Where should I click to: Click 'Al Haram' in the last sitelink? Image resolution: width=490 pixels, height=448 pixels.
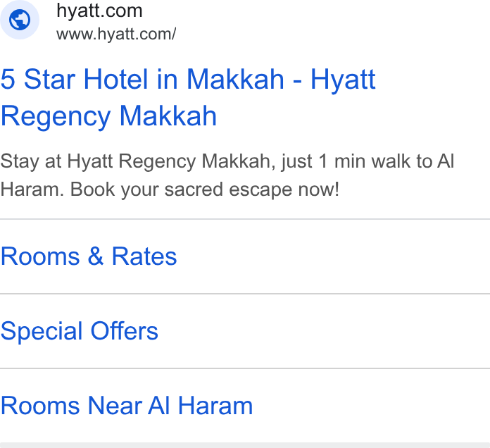click(200, 406)
